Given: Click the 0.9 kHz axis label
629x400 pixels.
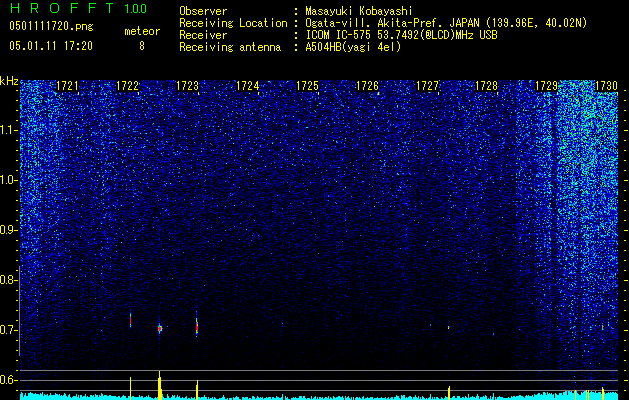Looking at the screenshot, I should tap(8, 230).
